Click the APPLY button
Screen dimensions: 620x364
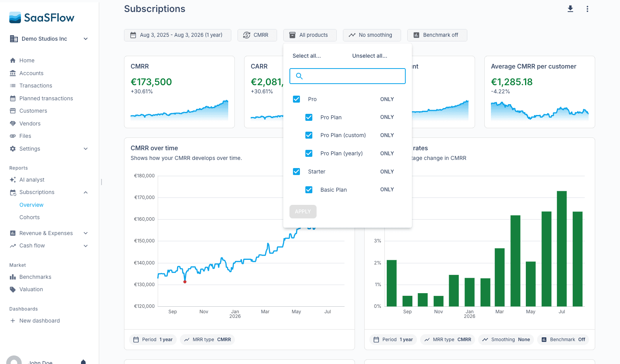[303, 211]
